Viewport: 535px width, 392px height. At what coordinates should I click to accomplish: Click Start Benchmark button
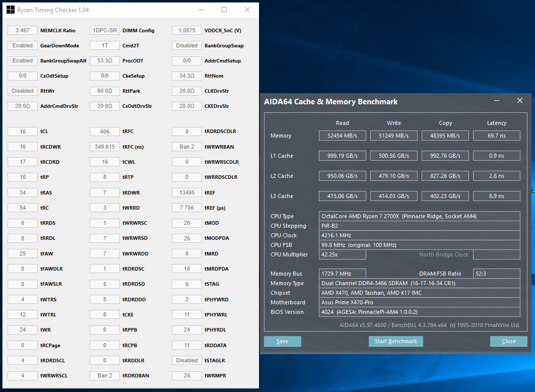click(396, 341)
